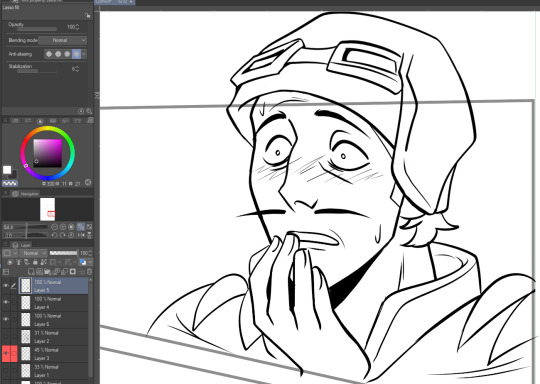This screenshot has width=540, height=384.
Task: Click the Navigator 100% zoom icon
Action: click(x=71, y=227)
